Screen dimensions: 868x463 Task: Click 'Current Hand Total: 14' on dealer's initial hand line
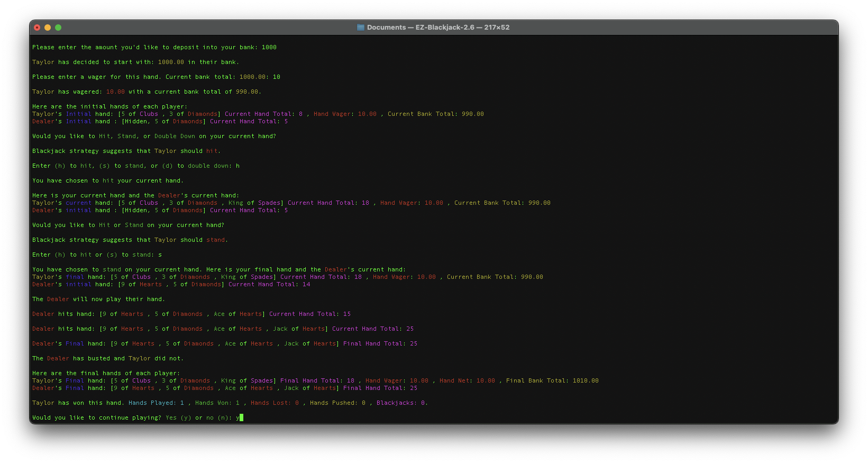269,284
